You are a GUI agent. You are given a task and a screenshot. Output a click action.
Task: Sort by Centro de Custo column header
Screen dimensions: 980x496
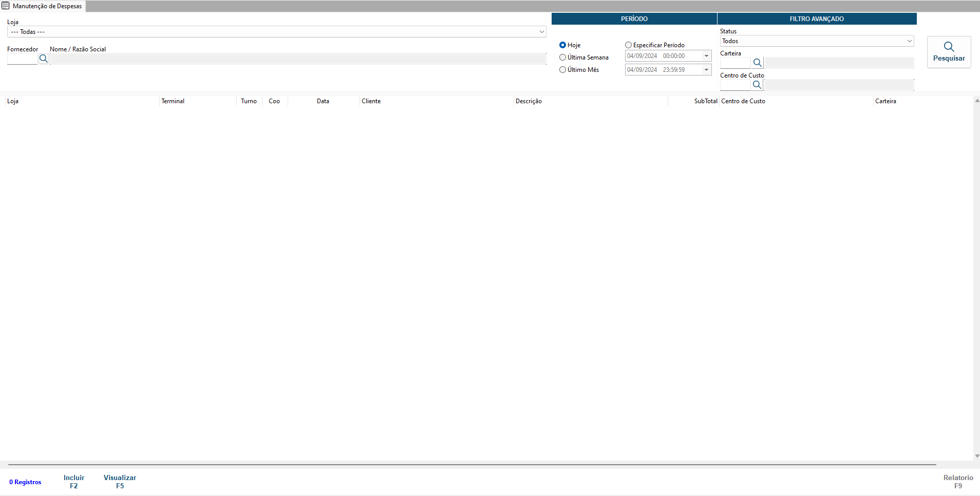[x=796, y=101]
